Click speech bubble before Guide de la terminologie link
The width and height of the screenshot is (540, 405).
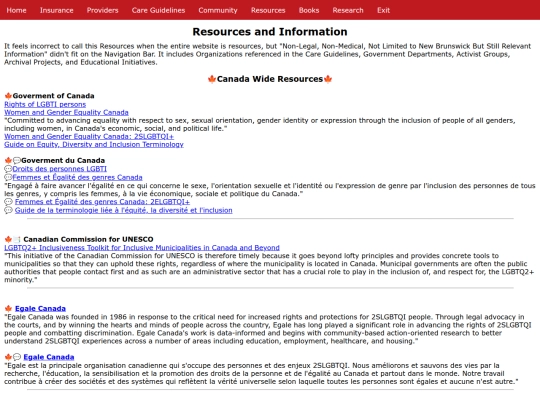[x=9, y=210]
